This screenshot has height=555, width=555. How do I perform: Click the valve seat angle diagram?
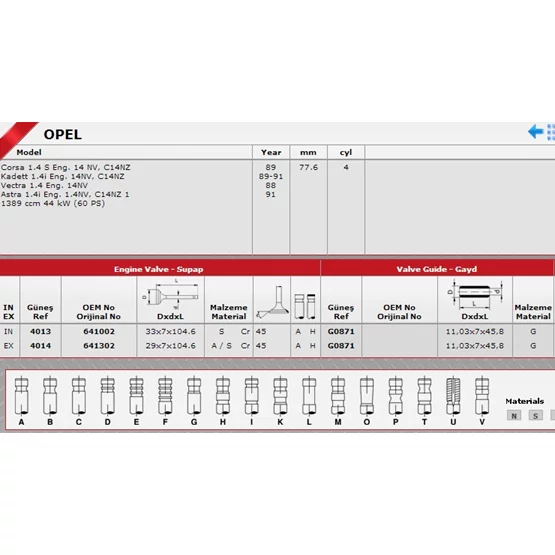tap(273, 302)
